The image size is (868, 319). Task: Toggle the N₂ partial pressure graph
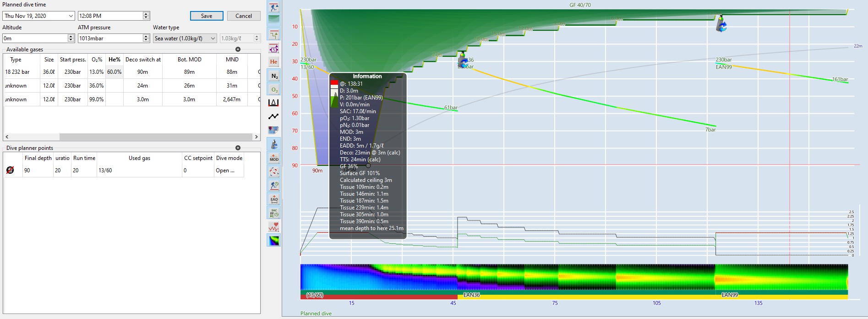pos(273,76)
